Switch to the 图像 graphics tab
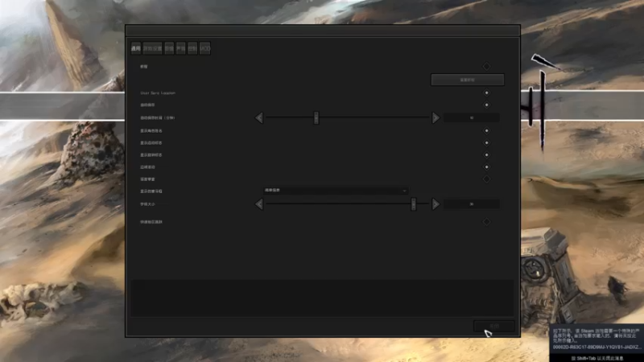The image size is (644, 362). tap(169, 48)
